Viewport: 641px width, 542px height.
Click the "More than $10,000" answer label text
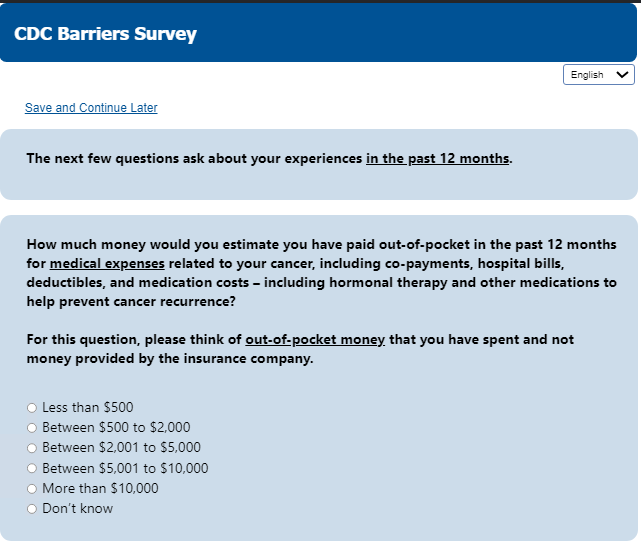click(100, 489)
